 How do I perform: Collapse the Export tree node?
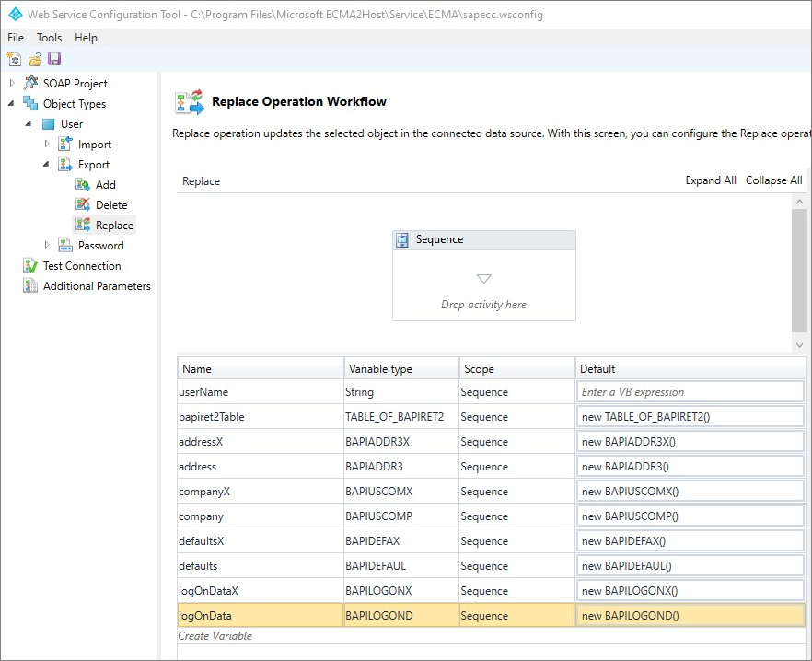[47, 165]
